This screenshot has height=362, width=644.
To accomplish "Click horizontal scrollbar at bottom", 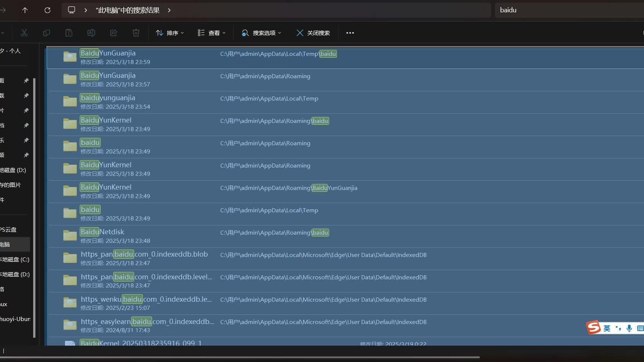I will (x=240, y=358).
